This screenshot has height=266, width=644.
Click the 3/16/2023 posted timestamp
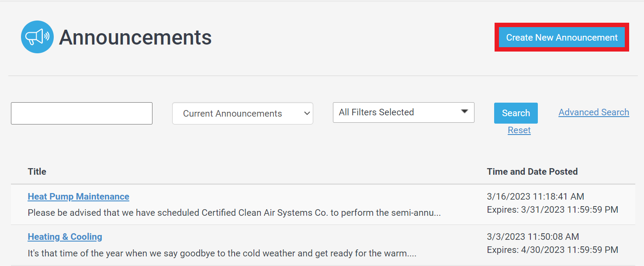click(x=535, y=197)
